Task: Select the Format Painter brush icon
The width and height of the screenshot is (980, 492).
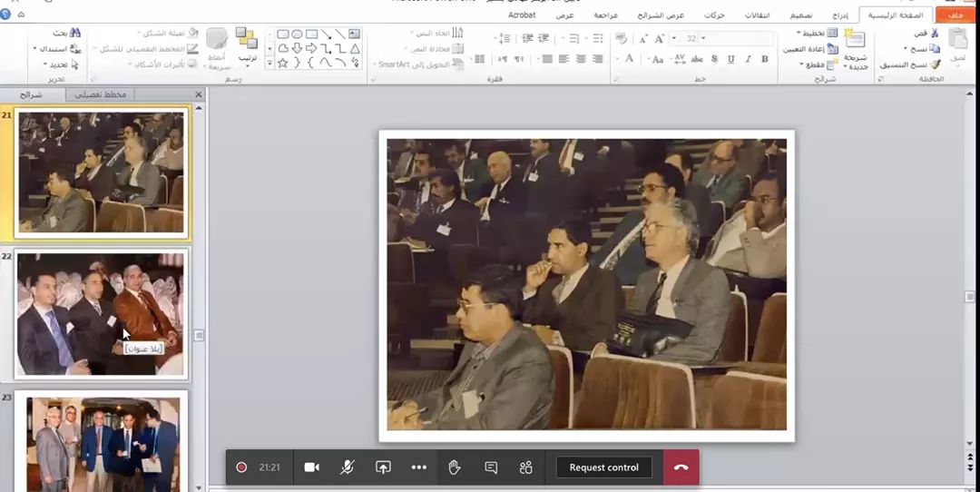Action: coord(935,64)
